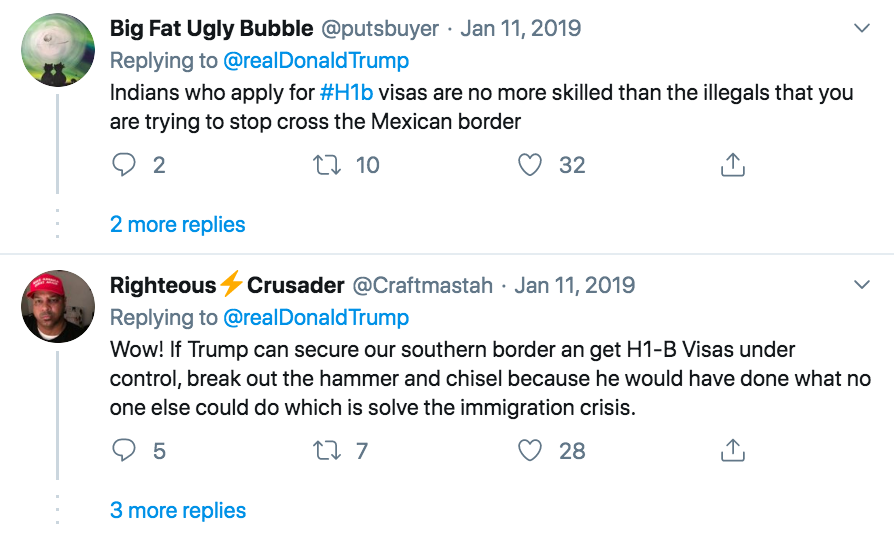Expand "2 more replies" thread
894x535 pixels.
coord(177,224)
